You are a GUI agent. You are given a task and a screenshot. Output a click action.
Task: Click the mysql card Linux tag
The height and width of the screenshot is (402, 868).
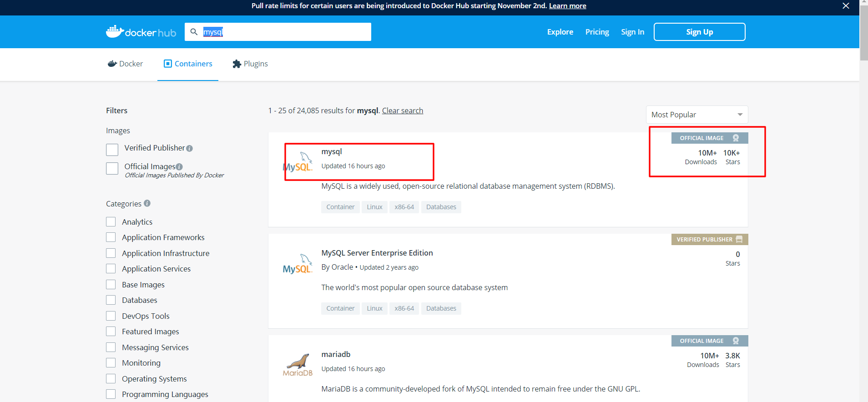click(x=375, y=207)
